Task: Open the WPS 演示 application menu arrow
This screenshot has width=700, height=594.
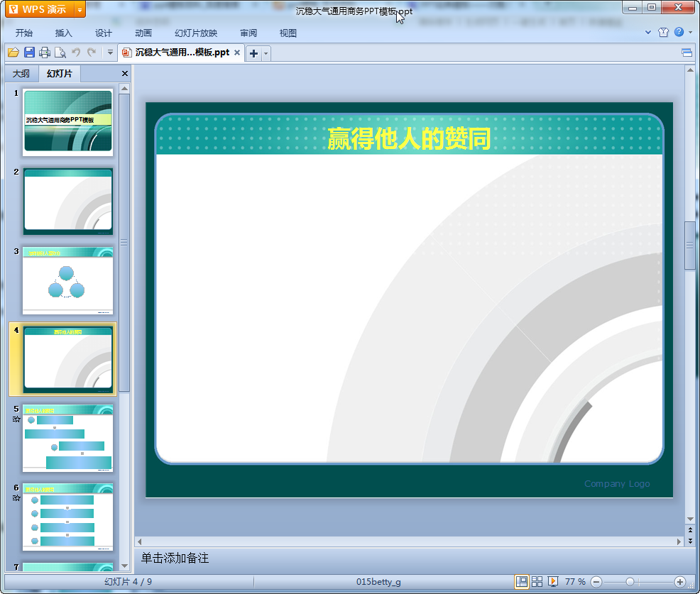Action: [x=80, y=9]
